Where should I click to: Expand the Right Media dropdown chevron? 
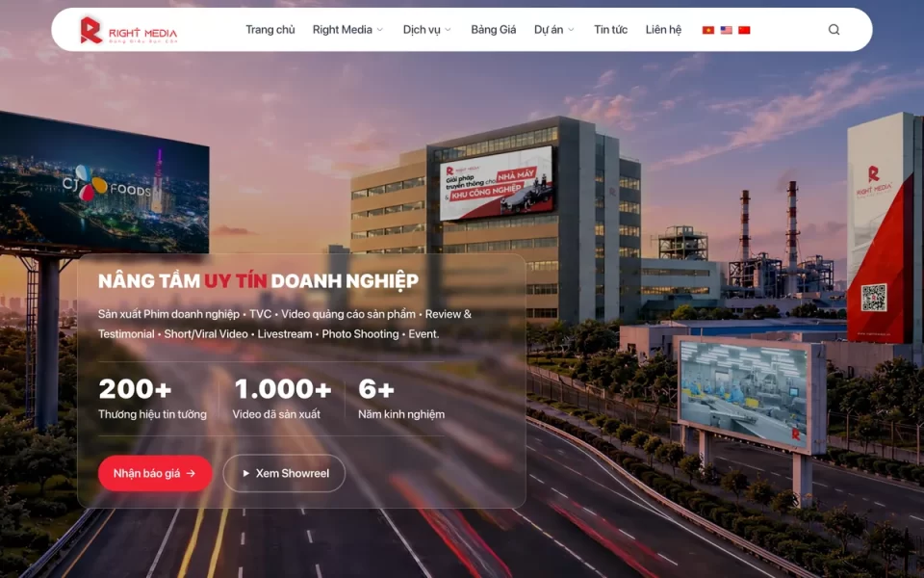pos(380,30)
